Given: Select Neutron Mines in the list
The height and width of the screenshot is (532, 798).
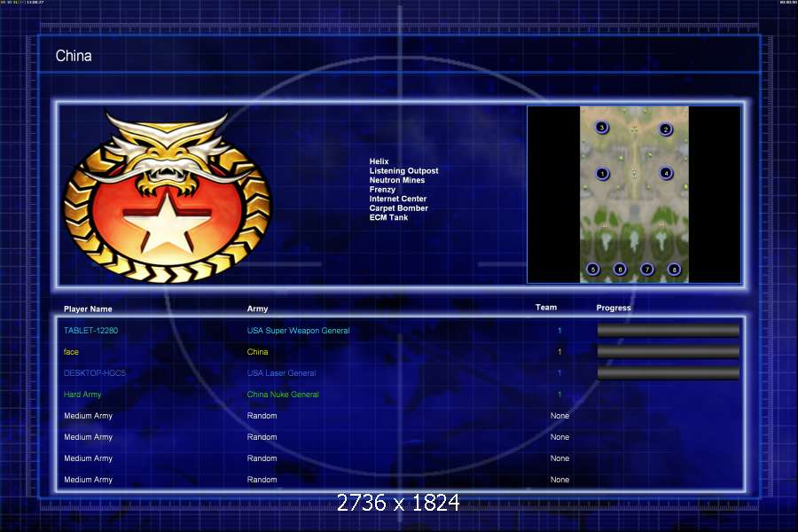Looking at the screenshot, I should tap(397, 180).
